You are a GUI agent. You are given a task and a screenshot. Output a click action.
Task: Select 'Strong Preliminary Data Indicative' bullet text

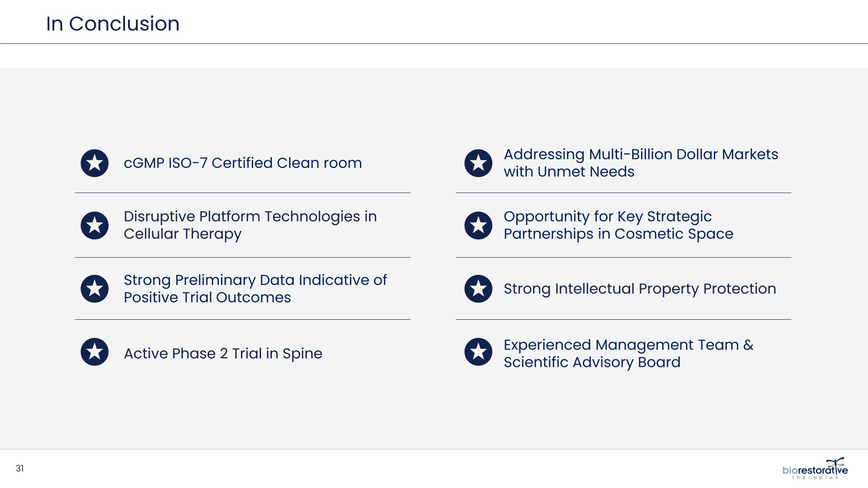[x=255, y=289]
